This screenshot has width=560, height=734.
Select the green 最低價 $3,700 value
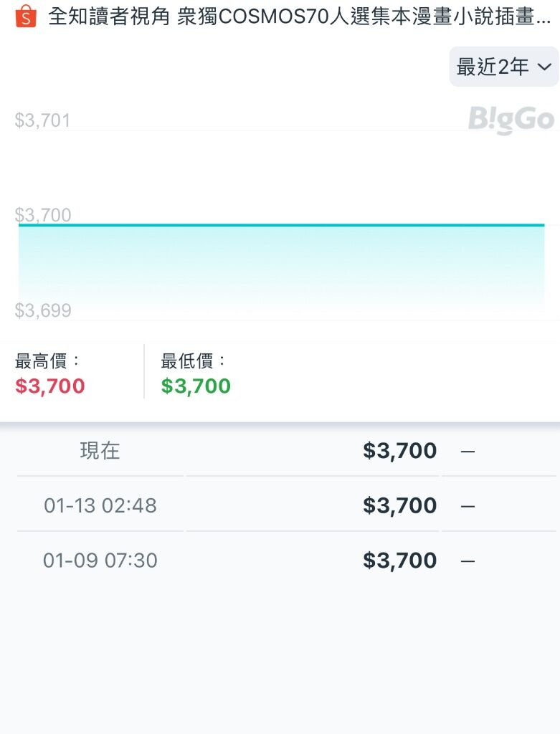pos(196,386)
